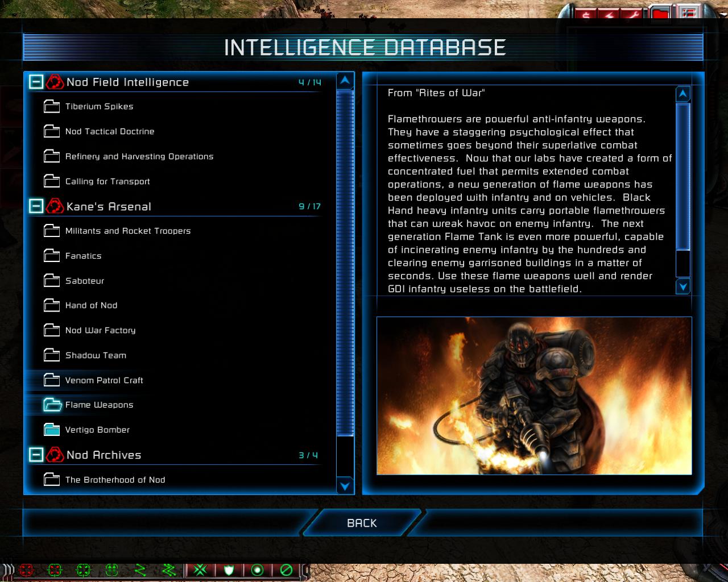Image resolution: width=728 pixels, height=582 pixels.
Task: Click the sell mode dollar icon
Action: tap(586, 14)
